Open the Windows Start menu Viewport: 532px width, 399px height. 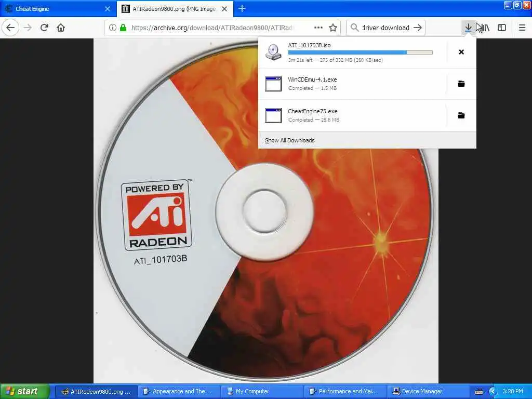pyautogui.click(x=24, y=392)
